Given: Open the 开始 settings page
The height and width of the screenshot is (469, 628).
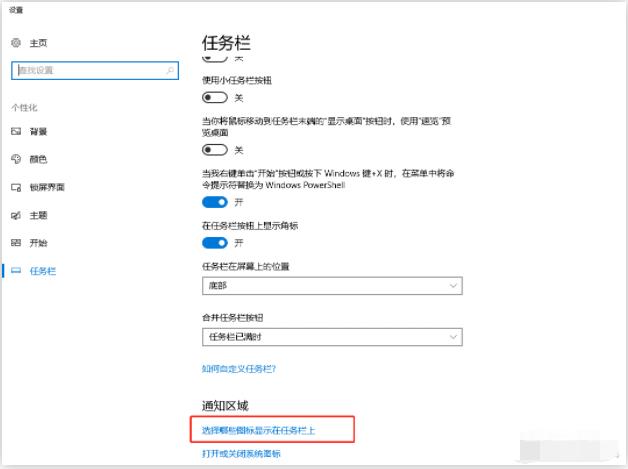Looking at the screenshot, I should (x=38, y=243).
